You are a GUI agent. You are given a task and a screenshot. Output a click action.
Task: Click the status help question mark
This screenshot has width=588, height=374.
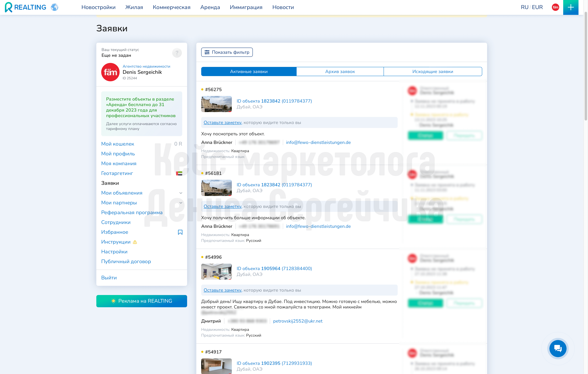(x=177, y=53)
